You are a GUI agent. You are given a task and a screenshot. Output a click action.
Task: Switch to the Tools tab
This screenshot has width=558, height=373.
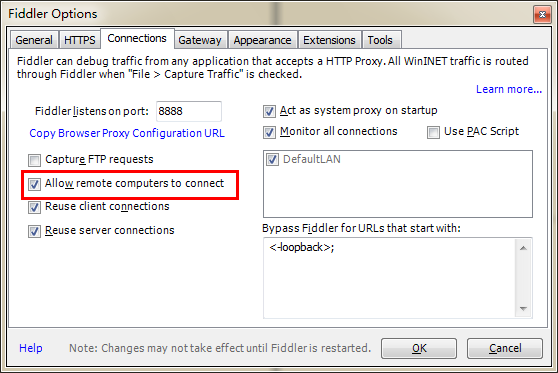click(380, 40)
